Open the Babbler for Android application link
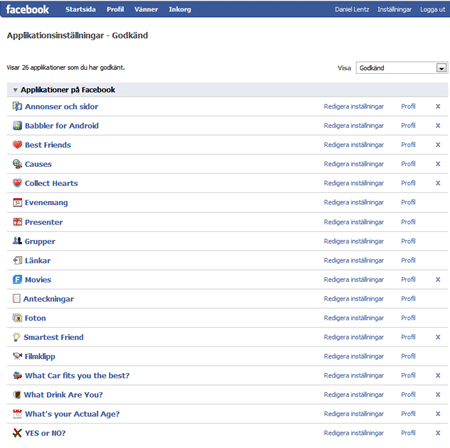450x448 pixels. coord(62,126)
